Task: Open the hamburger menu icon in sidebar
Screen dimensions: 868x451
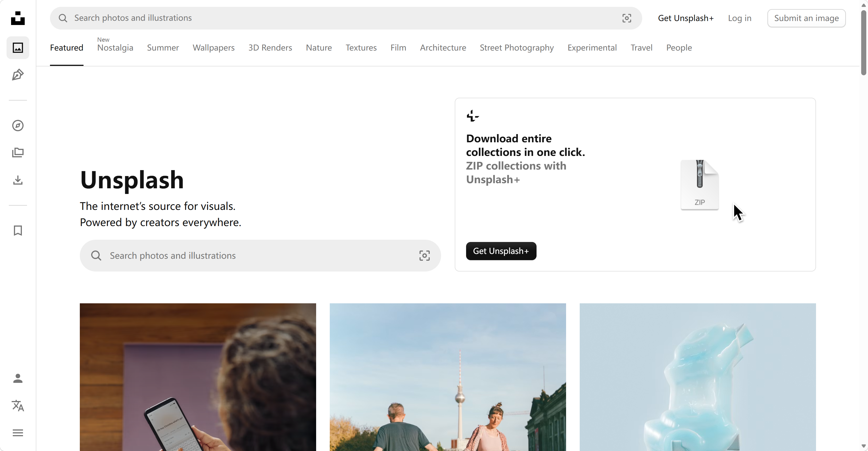Action: point(18,433)
